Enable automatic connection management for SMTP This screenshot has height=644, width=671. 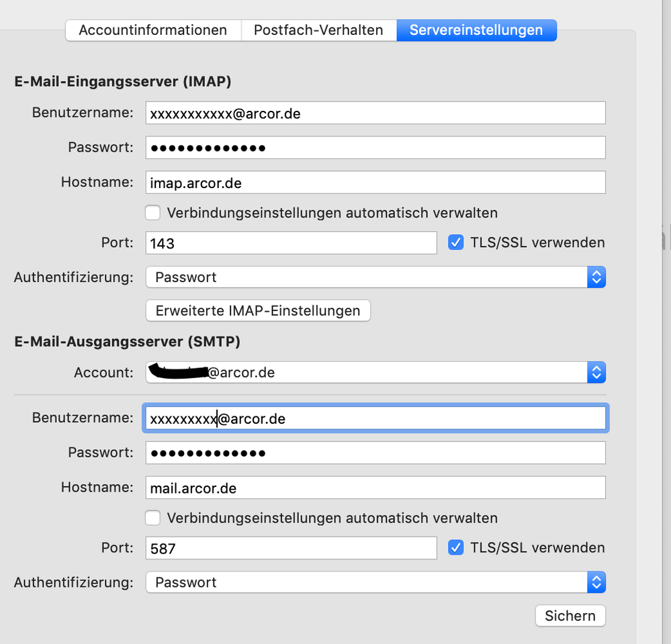(152, 518)
